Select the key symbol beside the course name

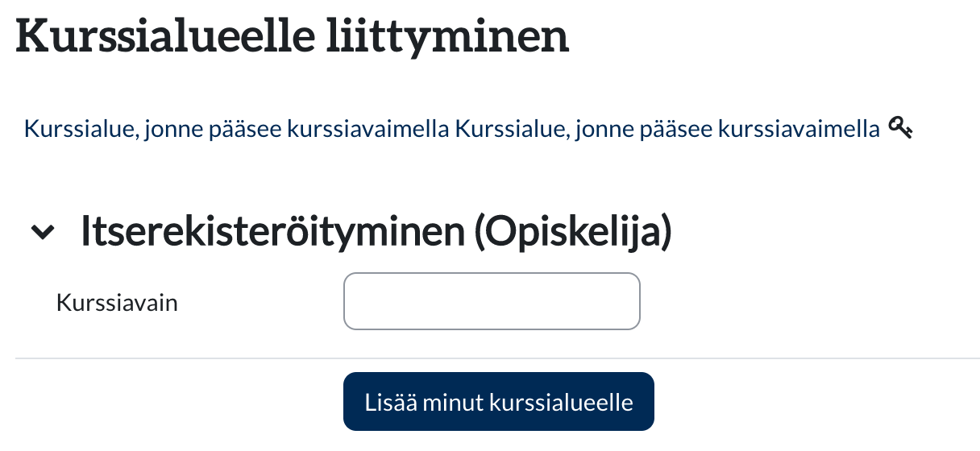coord(900,127)
